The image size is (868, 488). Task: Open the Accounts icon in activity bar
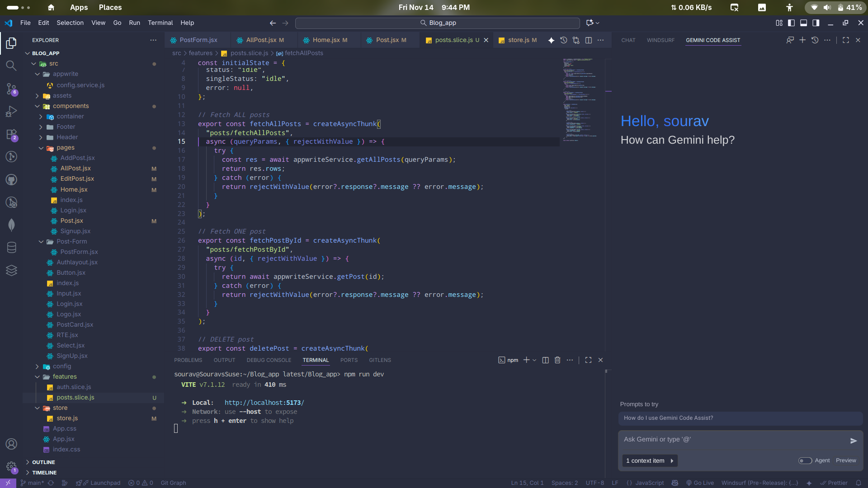coord(11,444)
